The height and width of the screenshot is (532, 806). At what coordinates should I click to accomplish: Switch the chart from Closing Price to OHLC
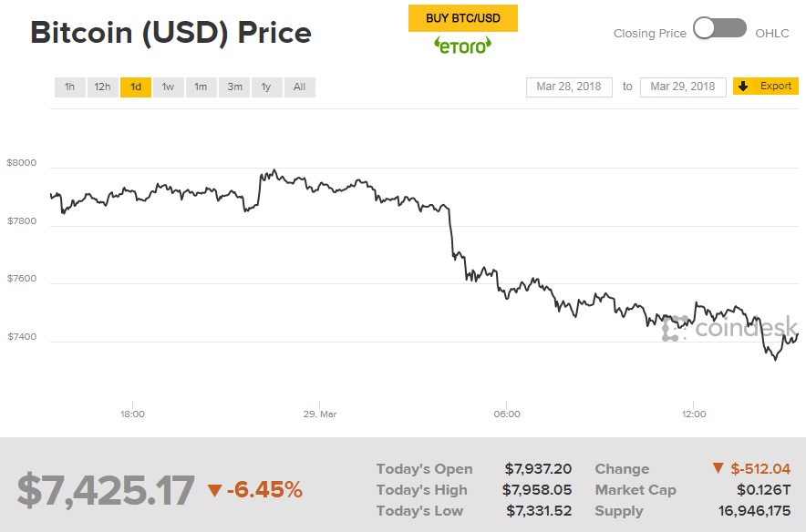(x=719, y=30)
